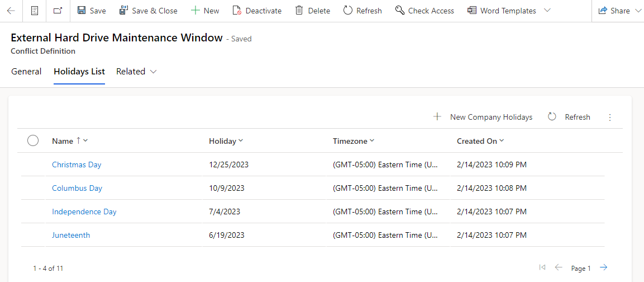Delete this record with trash icon
This screenshot has width=644, height=282.
tap(313, 11)
